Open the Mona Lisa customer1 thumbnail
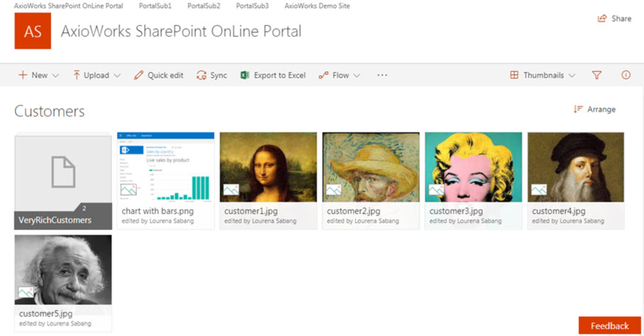The image size is (644, 336). (x=268, y=167)
